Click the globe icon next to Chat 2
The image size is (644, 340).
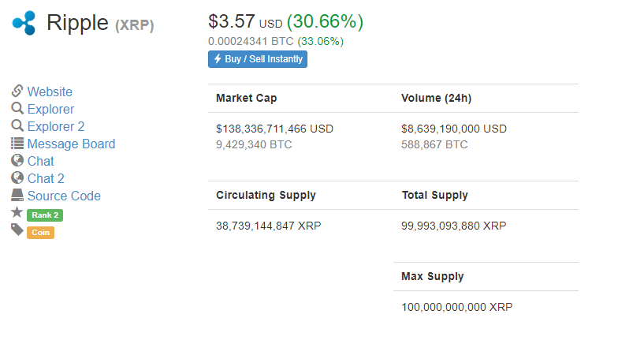17,177
